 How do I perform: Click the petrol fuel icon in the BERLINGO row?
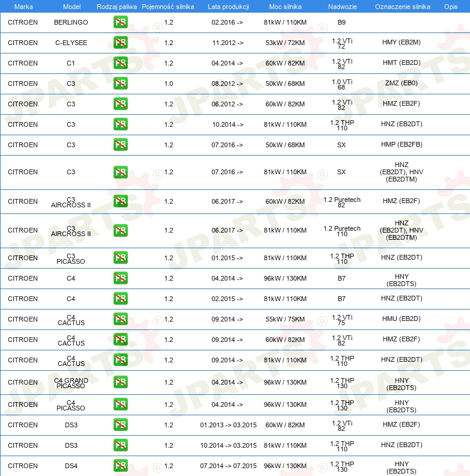click(120, 22)
